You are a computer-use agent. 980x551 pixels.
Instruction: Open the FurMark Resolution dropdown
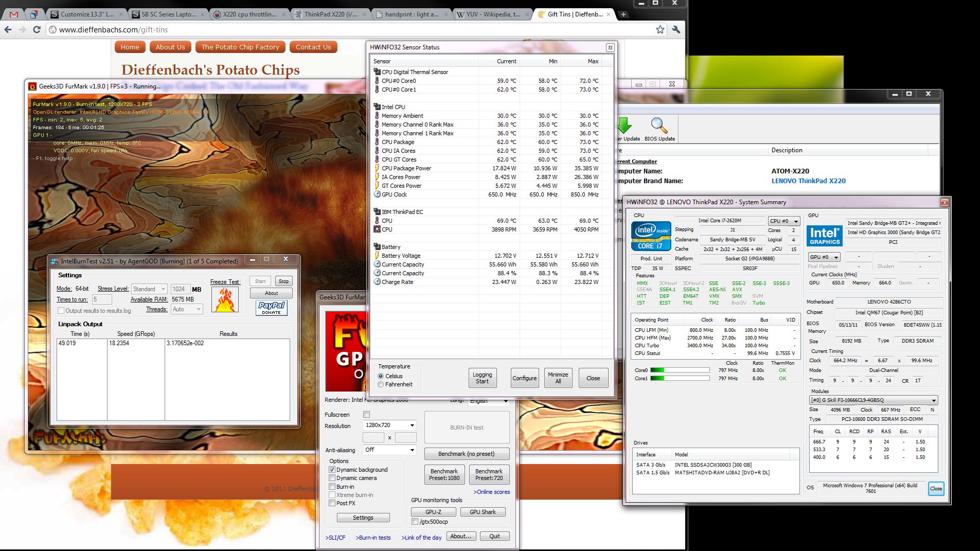(389, 425)
